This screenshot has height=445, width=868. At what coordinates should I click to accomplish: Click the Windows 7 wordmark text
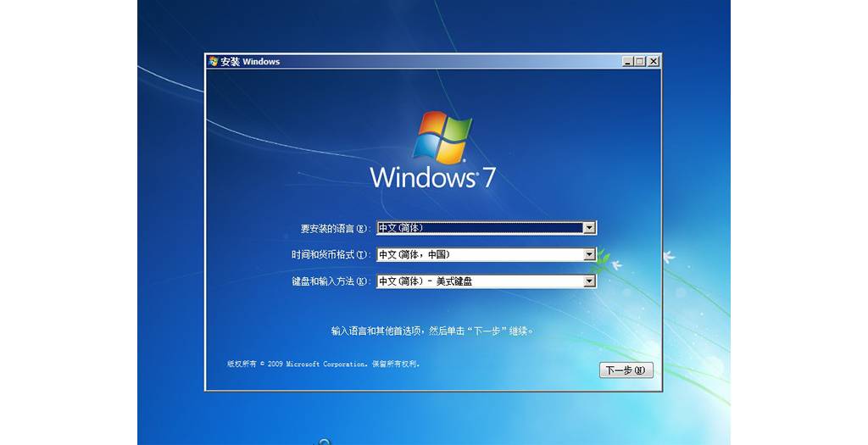tap(432, 177)
